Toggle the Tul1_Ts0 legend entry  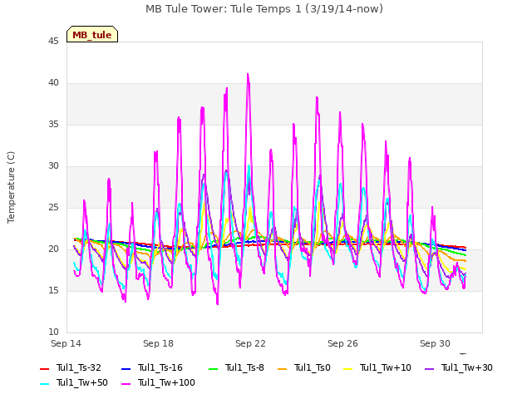[304, 367]
